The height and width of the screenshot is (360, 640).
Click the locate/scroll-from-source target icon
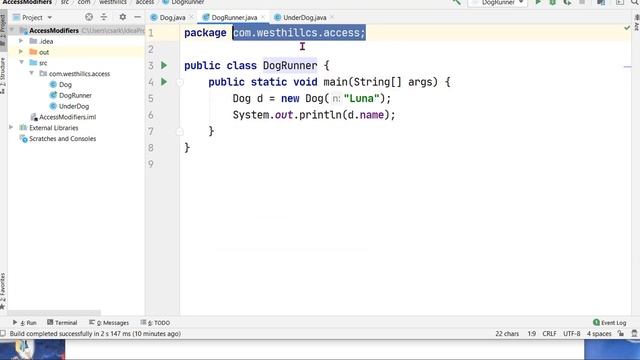pyautogui.click(x=89, y=17)
